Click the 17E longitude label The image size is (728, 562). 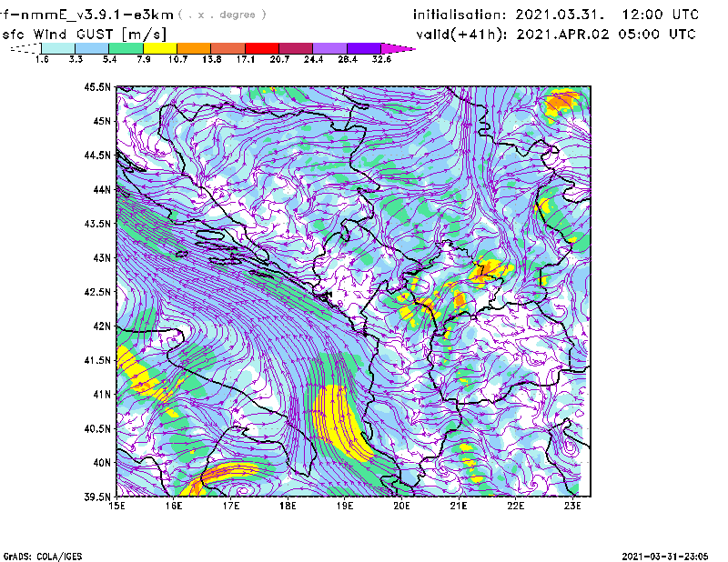coord(231,506)
